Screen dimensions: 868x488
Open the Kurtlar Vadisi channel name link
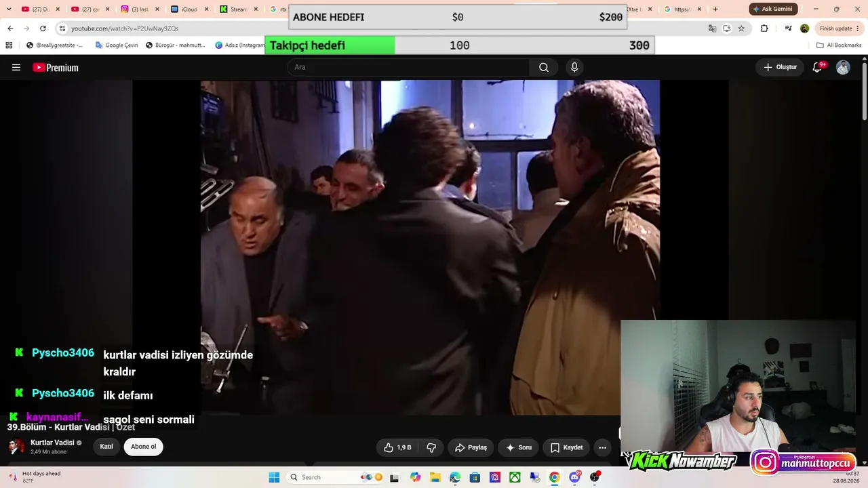(x=52, y=443)
